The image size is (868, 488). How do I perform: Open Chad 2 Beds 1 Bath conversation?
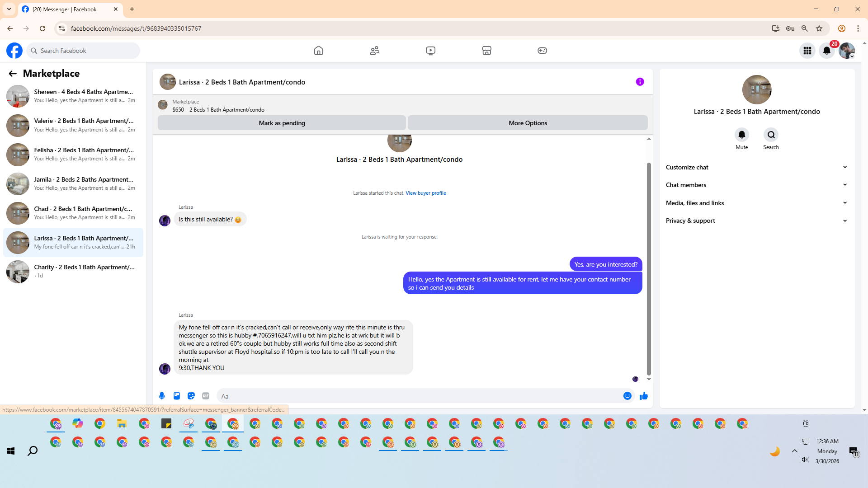click(73, 213)
